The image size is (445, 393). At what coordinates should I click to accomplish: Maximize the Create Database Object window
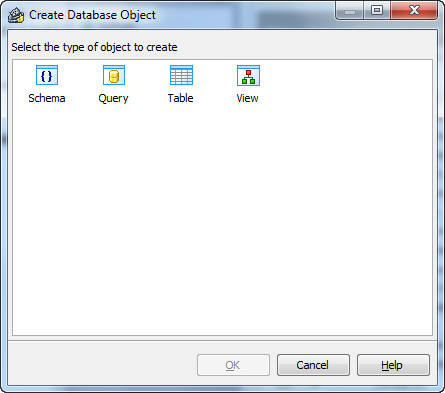(x=377, y=10)
